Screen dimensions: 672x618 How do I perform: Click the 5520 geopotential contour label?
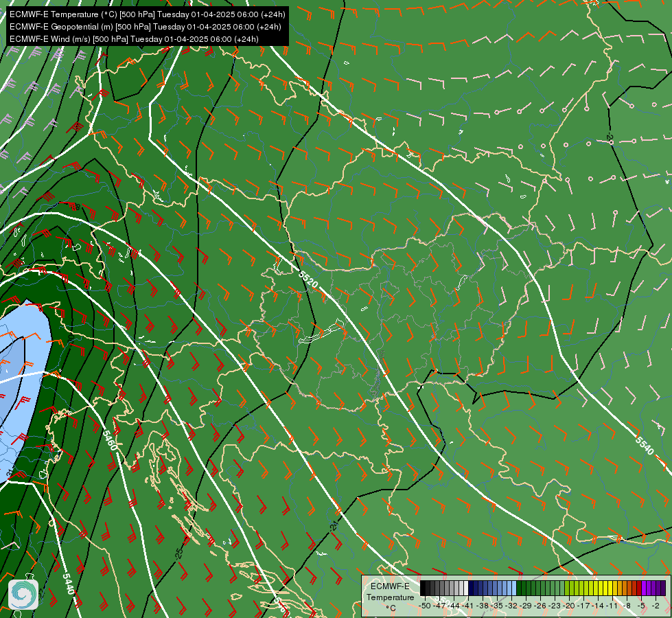click(x=309, y=279)
